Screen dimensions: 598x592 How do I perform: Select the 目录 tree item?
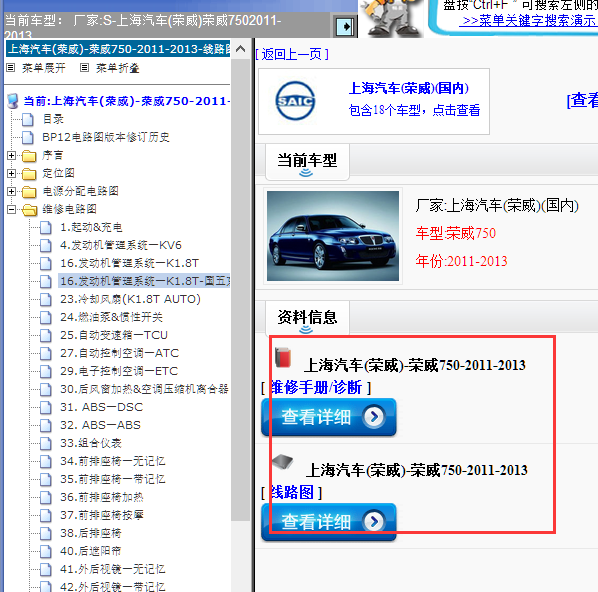coord(53,119)
